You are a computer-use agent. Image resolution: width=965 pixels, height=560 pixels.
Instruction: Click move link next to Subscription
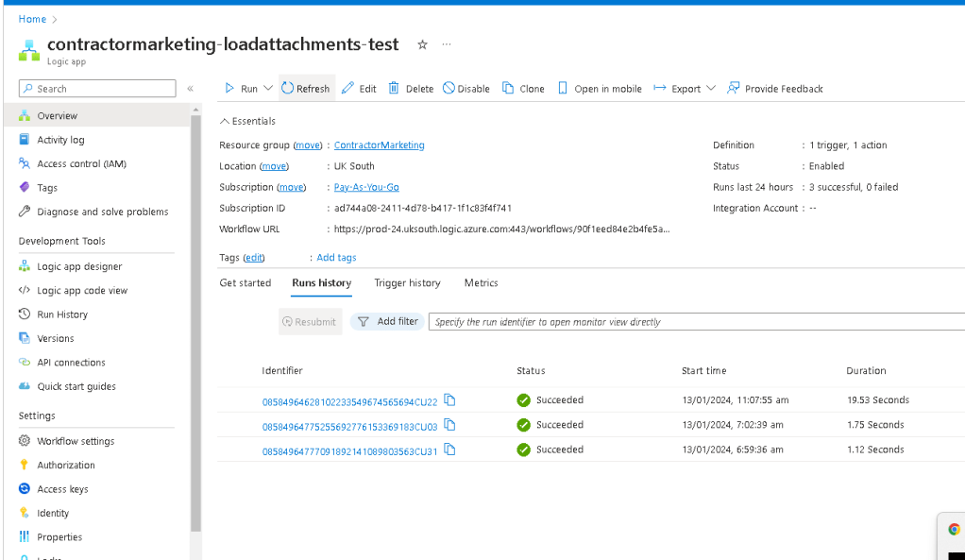(x=291, y=187)
